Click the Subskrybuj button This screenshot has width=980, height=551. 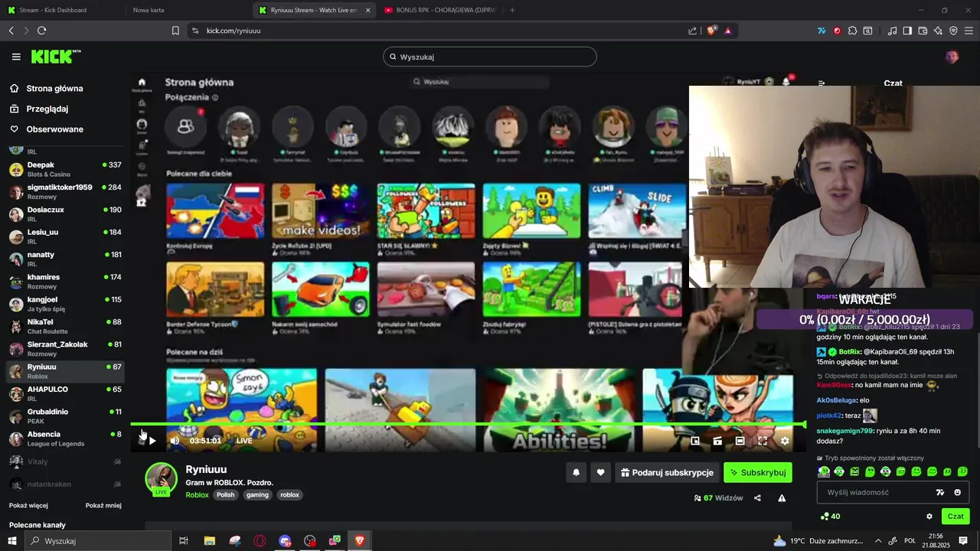(x=758, y=473)
